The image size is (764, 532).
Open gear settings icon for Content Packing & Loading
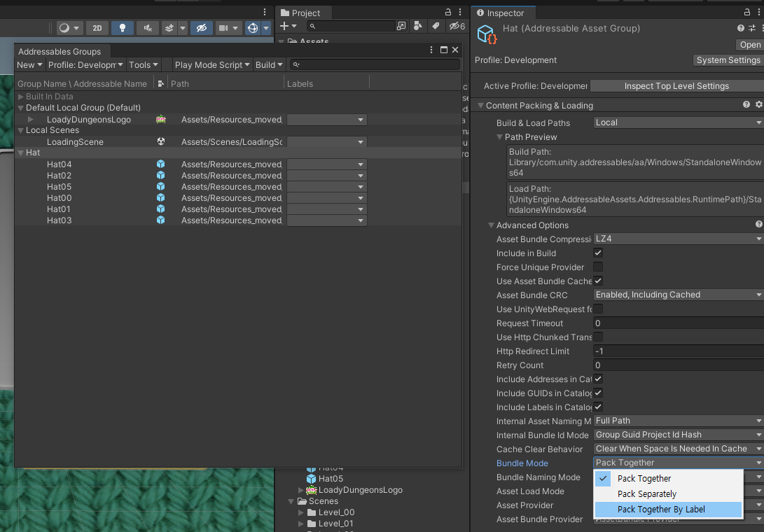pos(758,105)
